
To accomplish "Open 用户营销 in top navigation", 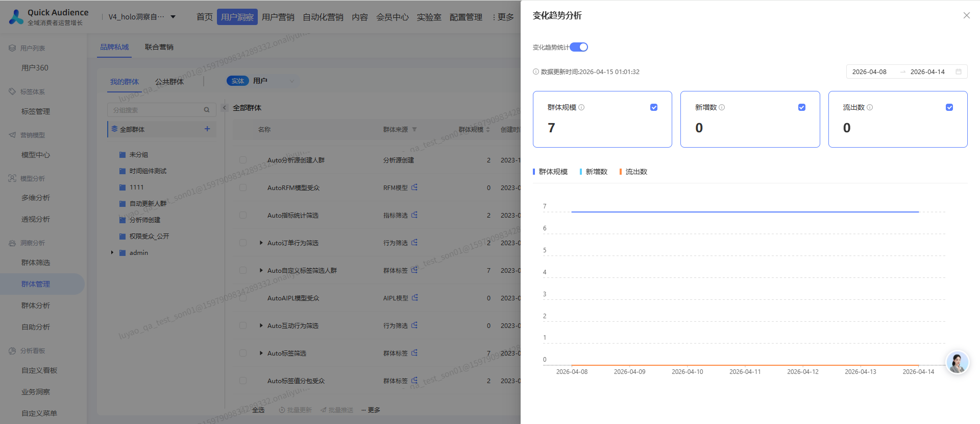I will pyautogui.click(x=278, y=17).
